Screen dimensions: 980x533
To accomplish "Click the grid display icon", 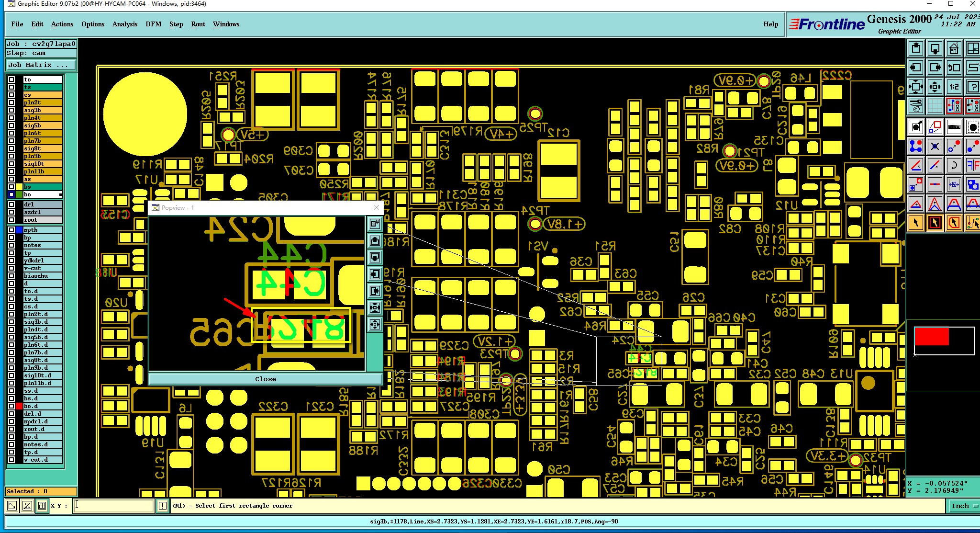I will pyautogui.click(x=935, y=105).
